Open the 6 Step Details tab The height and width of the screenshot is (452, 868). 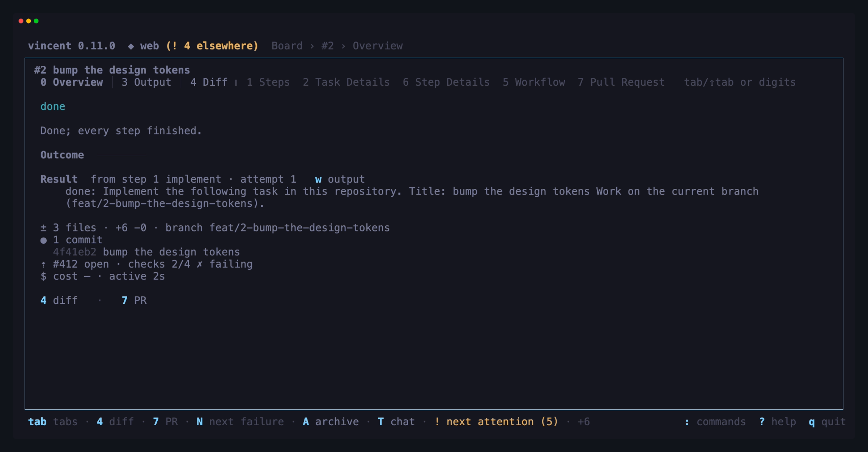pyautogui.click(x=446, y=82)
